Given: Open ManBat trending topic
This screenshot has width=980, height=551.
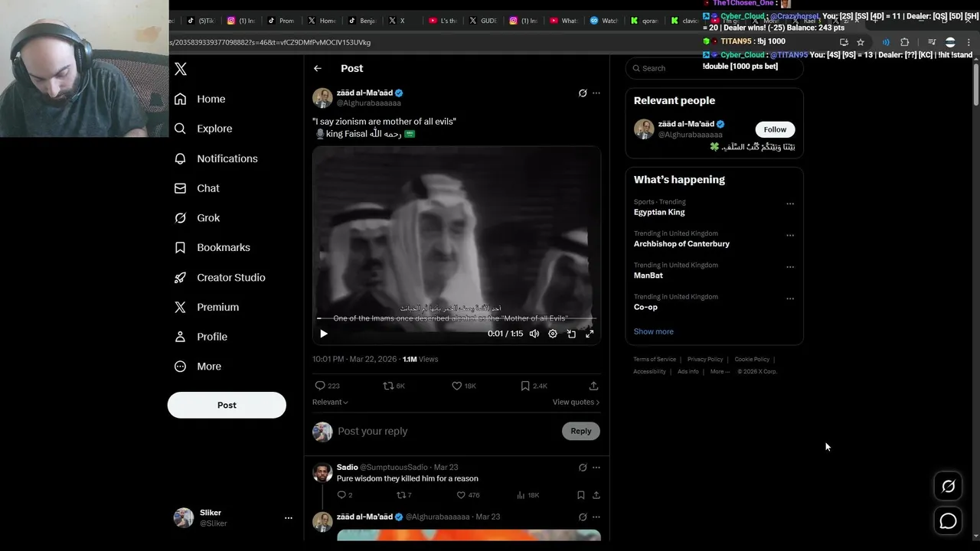Looking at the screenshot, I should 648,275.
